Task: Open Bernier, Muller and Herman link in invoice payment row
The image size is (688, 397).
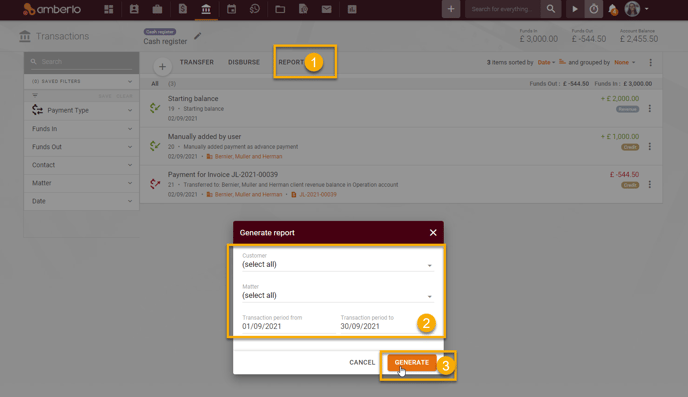Action: pos(248,194)
